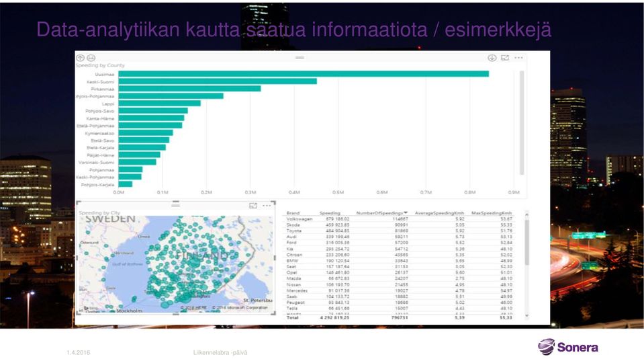Click the MaxSpeedingKmh column header
The height and width of the screenshot is (359, 644).
click(x=492, y=213)
